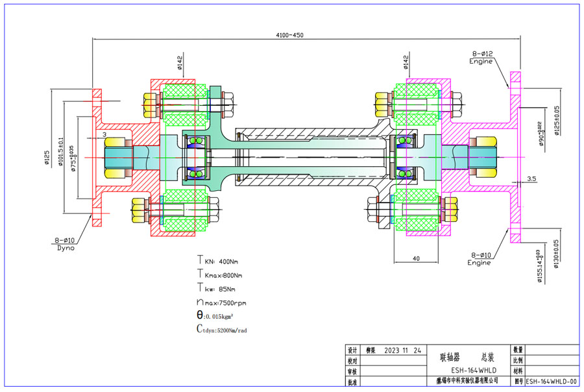Click the TKmax: 800Nm text
Image resolution: width=584 pixels, height=392 pixels.
click(223, 275)
